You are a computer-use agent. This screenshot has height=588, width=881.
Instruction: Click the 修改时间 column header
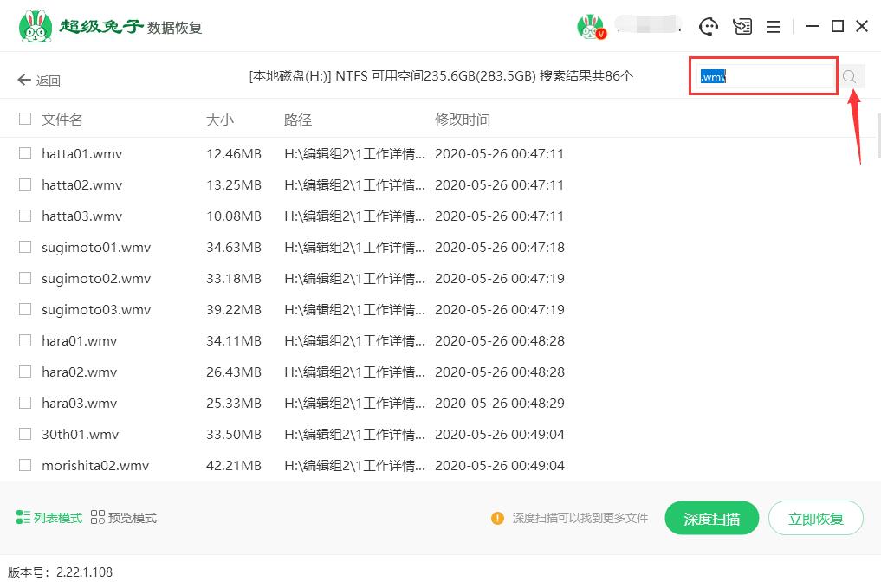[464, 120]
